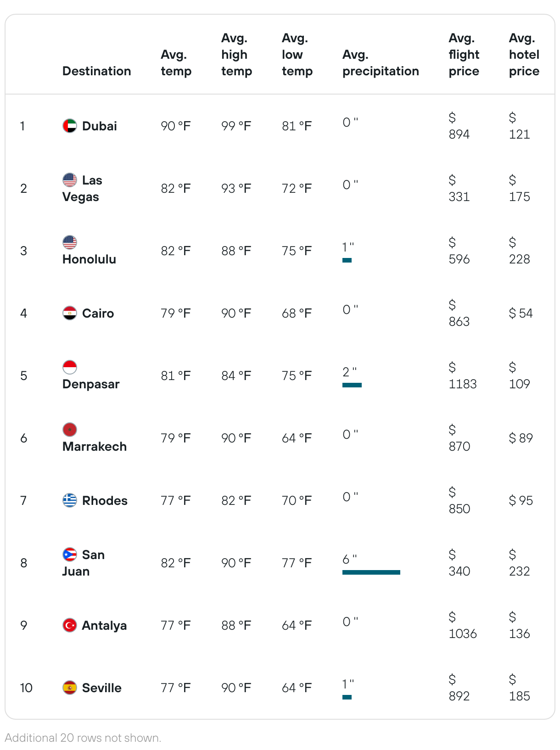Click the Puerto Rico flag beside San Juan
Image resolution: width=560 pixels, height=750 pixels.
(x=70, y=554)
